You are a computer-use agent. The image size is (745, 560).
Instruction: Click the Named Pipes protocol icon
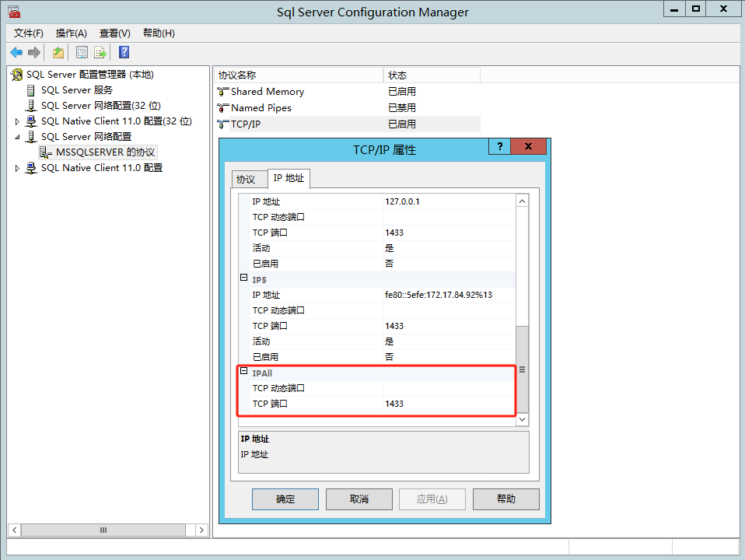tap(223, 108)
